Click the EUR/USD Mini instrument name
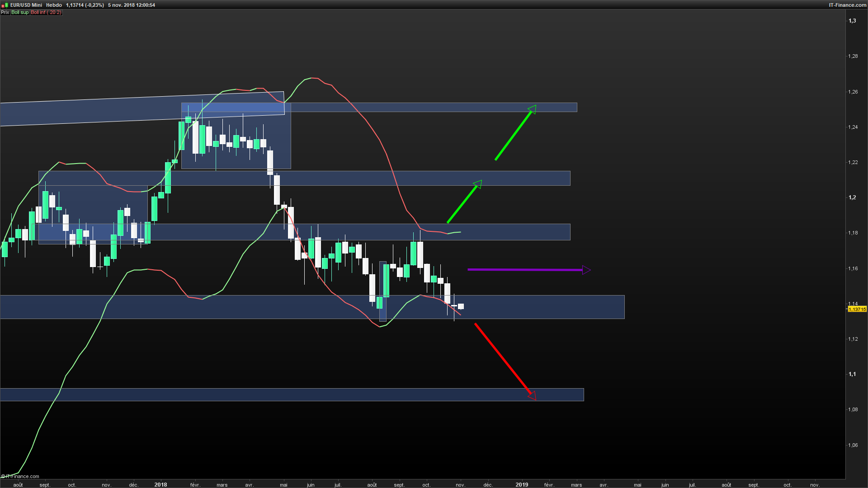 pyautogui.click(x=26, y=5)
